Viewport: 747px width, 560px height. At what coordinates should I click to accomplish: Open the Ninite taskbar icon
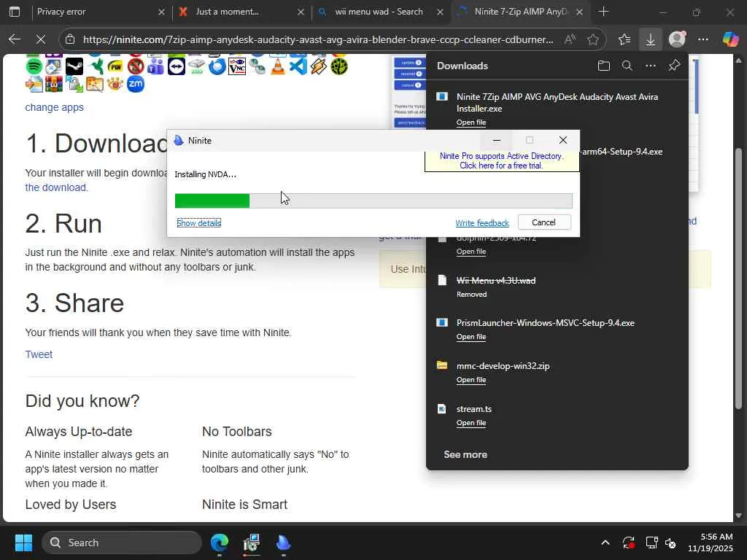(283, 542)
